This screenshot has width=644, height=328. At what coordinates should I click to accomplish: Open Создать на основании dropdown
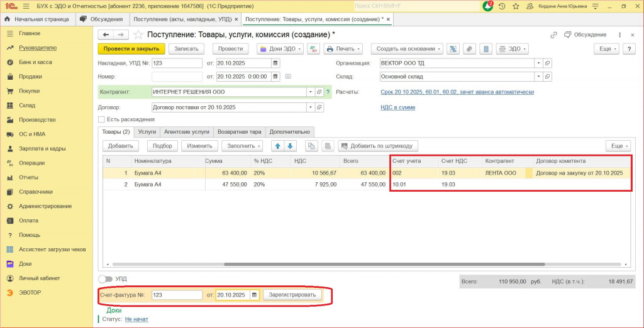coord(408,49)
